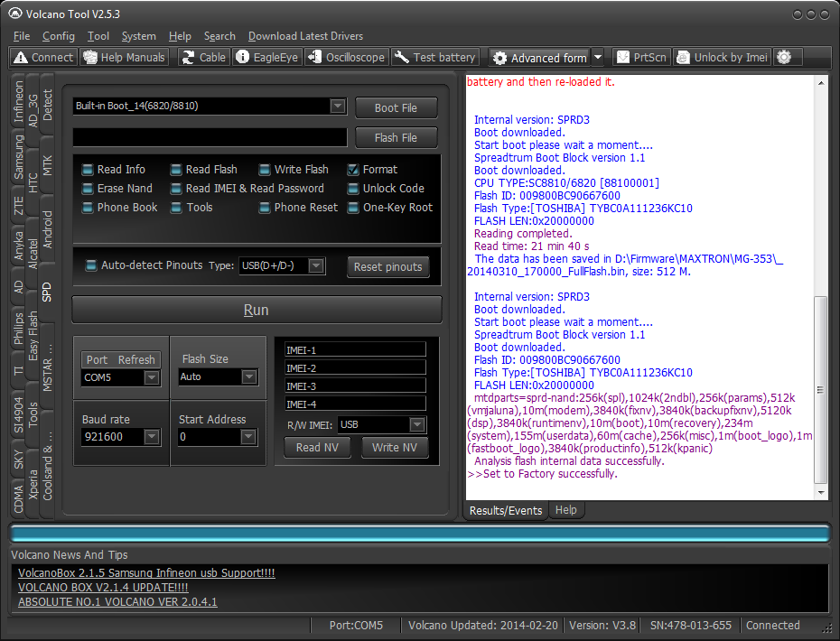This screenshot has width=840, height=641.
Task: Enable the Write Flash checkbox
Action: coord(265,170)
